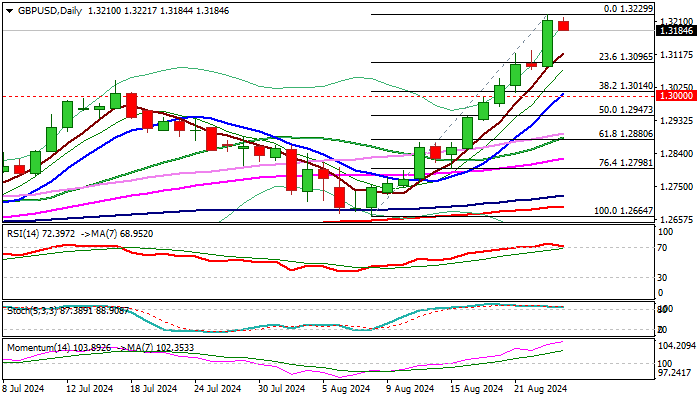
Task: Click the 0.0 1.32299 Fibonacci level label
Action: [629, 8]
